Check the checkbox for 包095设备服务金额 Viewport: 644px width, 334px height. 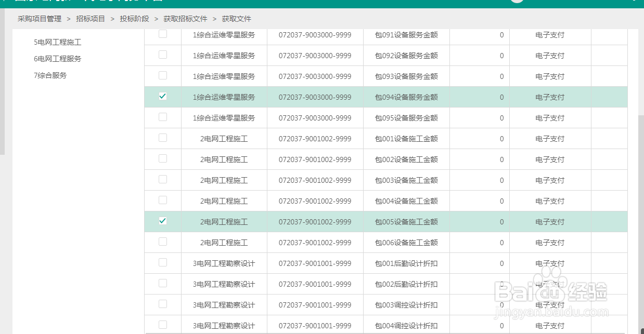tap(163, 117)
